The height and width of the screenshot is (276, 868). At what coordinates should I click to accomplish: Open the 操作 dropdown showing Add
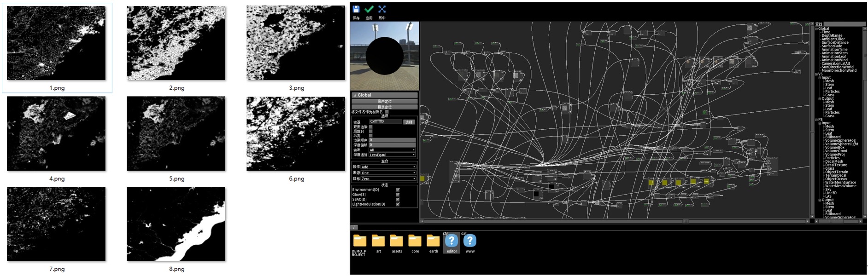(x=388, y=167)
